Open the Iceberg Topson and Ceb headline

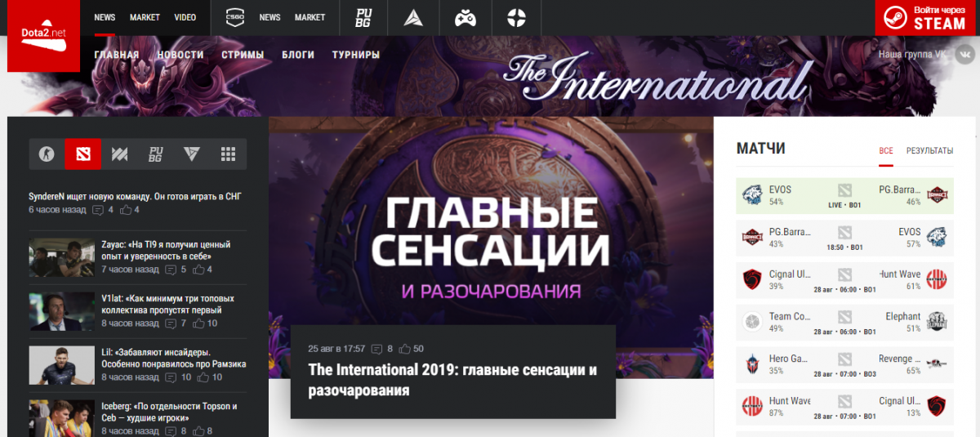169,412
